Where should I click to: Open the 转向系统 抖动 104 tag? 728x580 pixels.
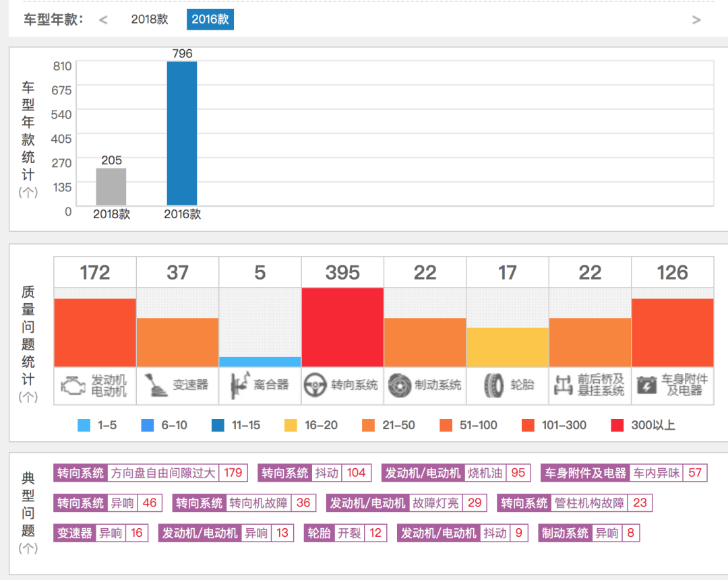pyautogui.click(x=315, y=473)
